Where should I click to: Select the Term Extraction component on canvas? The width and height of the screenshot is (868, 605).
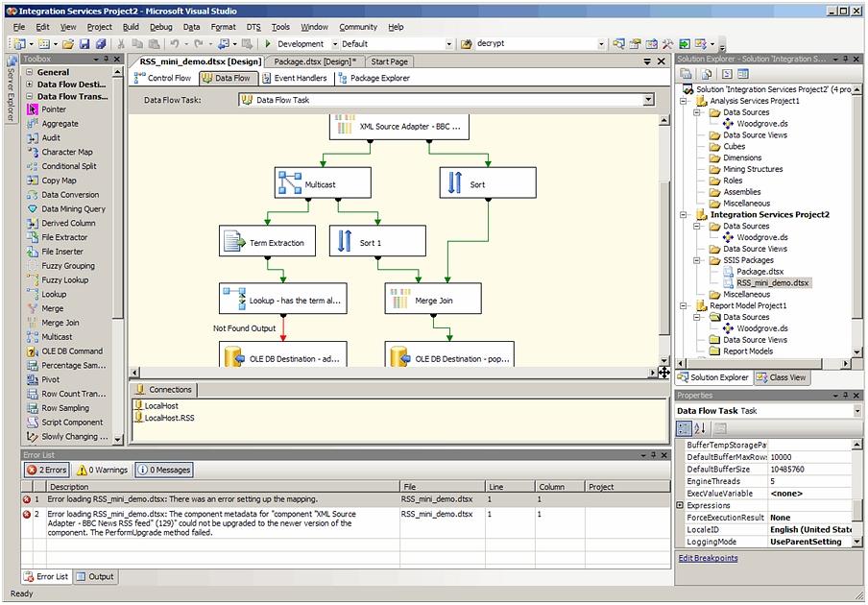[x=267, y=243]
